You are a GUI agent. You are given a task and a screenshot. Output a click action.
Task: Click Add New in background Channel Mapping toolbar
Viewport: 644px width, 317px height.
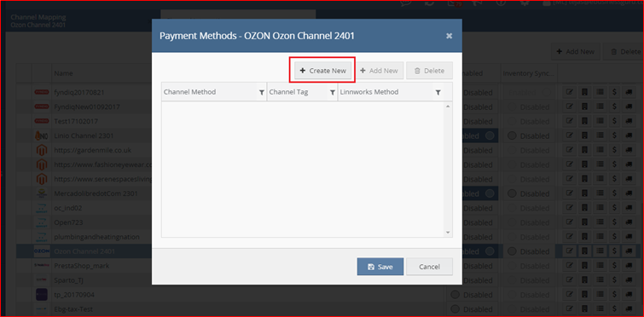coord(576,52)
